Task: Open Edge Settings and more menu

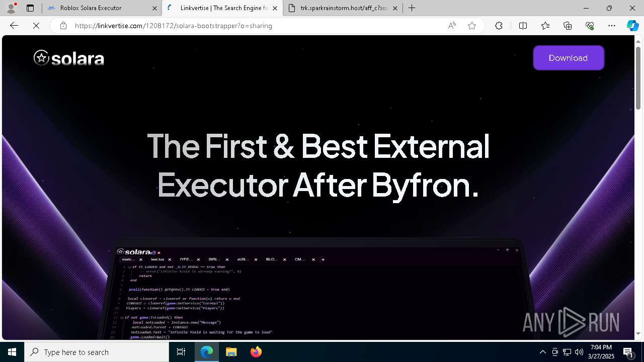Action: (x=612, y=26)
